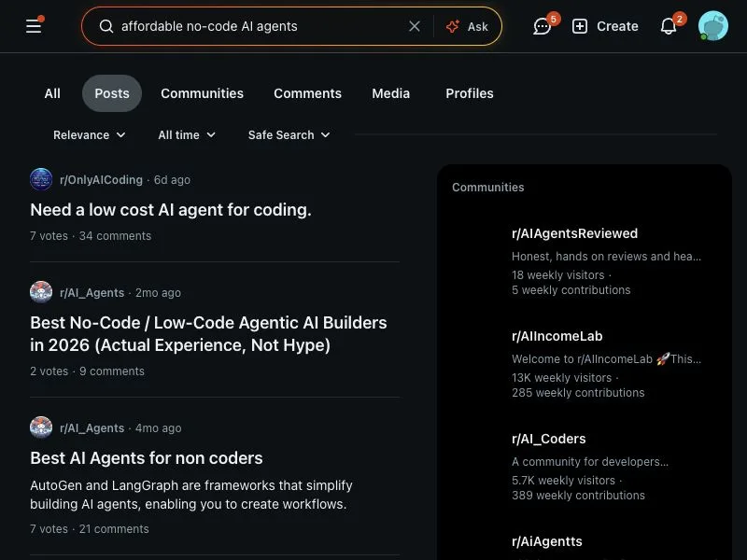Click r/AI_Agents avatar on 2mo ago post

click(x=41, y=292)
